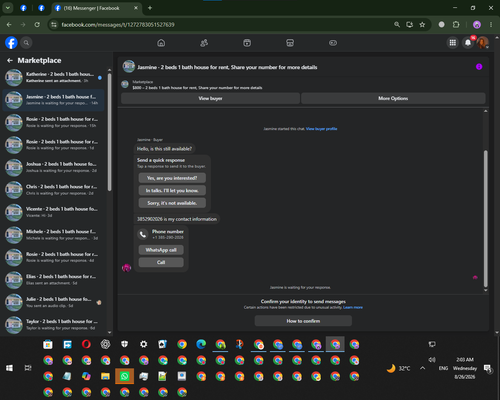Close the Messenger | Facebook tab

pyautogui.click(x=136, y=8)
